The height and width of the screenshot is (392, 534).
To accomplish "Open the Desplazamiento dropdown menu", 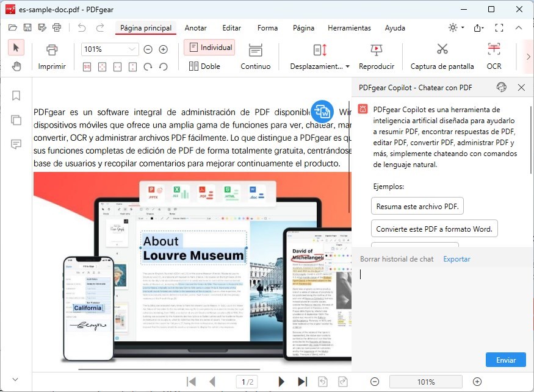I will click(320, 66).
